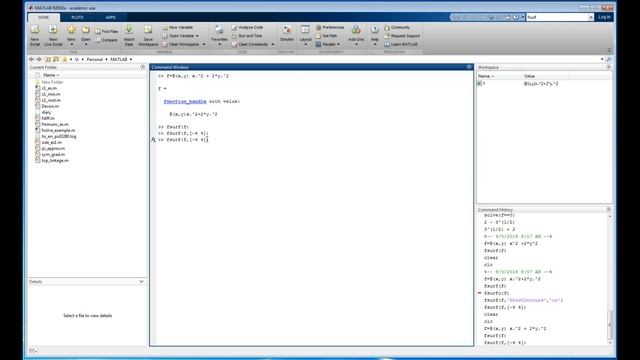Click the Compare icon
The width and height of the screenshot is (640, 360).
pos(98,40)
